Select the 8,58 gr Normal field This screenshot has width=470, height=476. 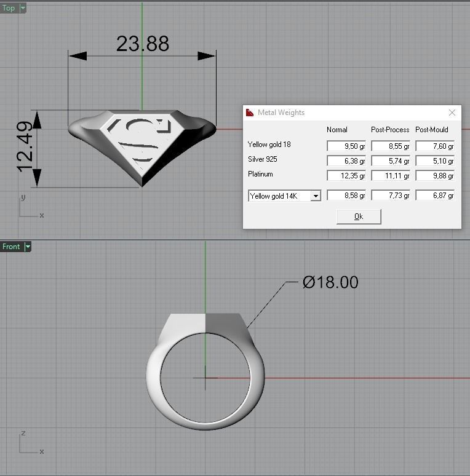(x=346, y=195)
